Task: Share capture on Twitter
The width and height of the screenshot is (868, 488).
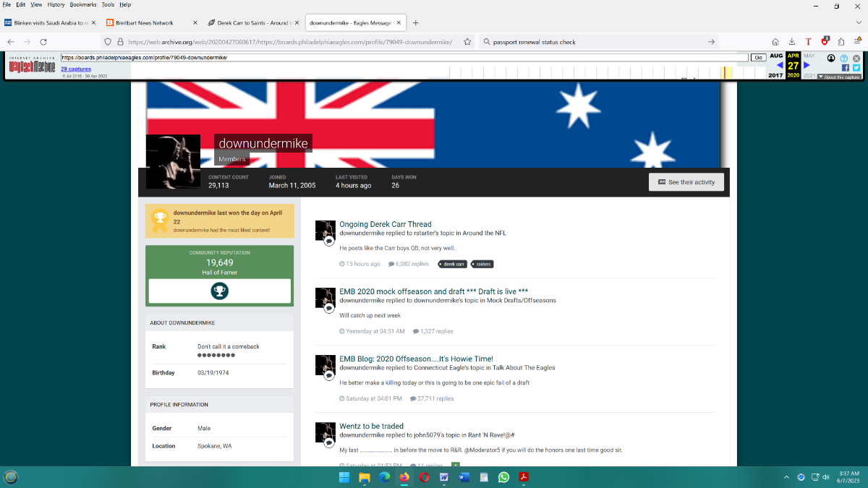Action: tap(856, 67)
